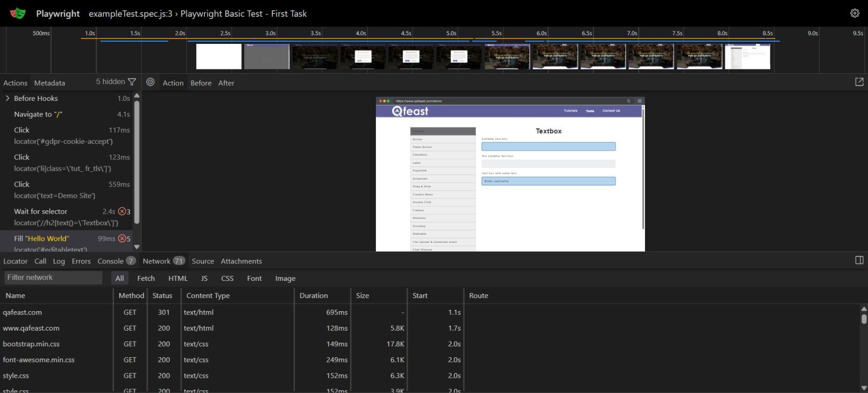
Task: Show the After snapshot
Action: [x=226, y=83]
